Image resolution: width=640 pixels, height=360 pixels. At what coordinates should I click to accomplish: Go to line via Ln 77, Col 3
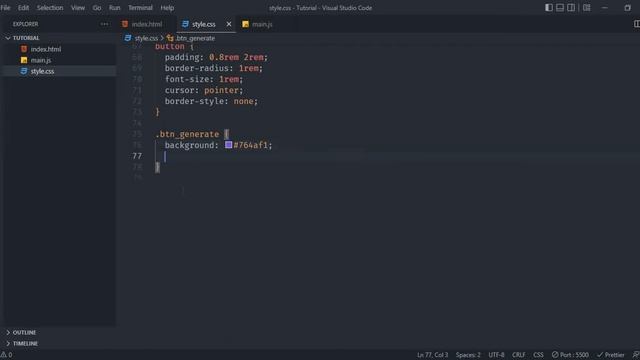(432, 355)
